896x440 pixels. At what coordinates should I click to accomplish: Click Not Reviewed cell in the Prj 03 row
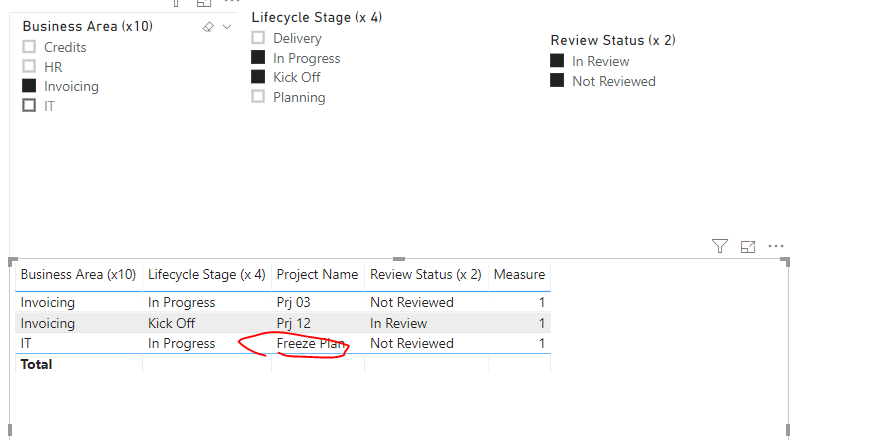coord(412,302)
